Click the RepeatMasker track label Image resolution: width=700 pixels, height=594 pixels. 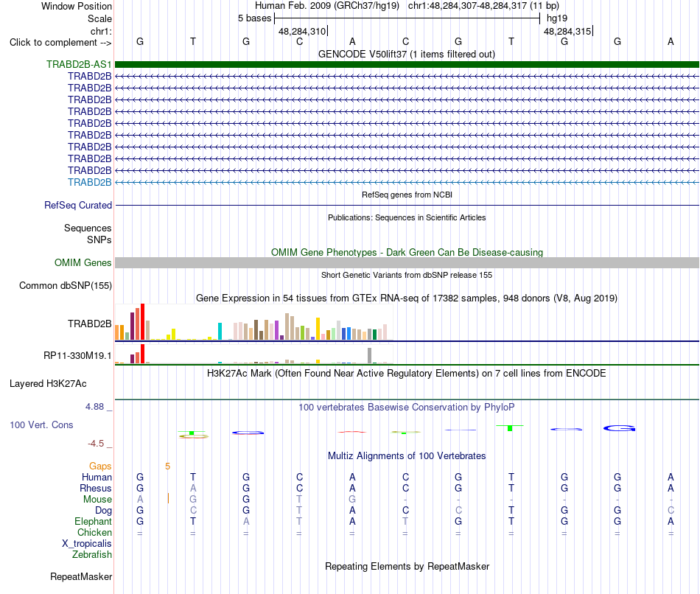click(x=81, y=576)
